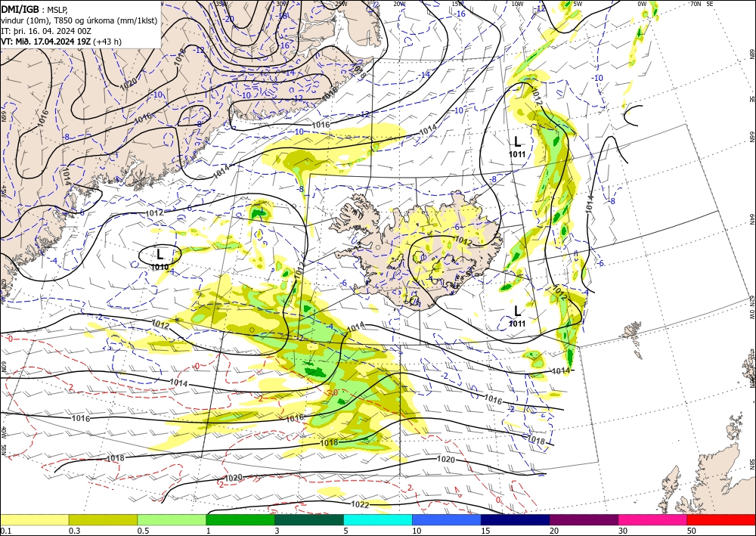Click the "30W" longitude label at top

point(281,3)
